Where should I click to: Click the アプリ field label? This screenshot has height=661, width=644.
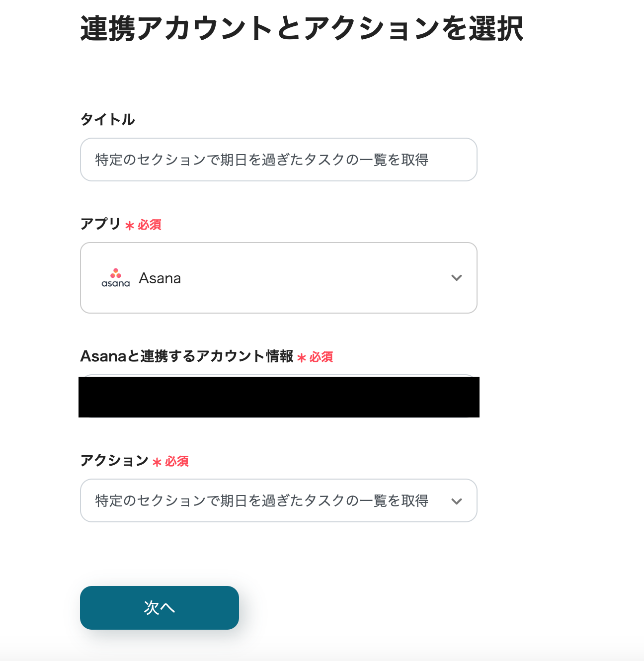point(100,224)
